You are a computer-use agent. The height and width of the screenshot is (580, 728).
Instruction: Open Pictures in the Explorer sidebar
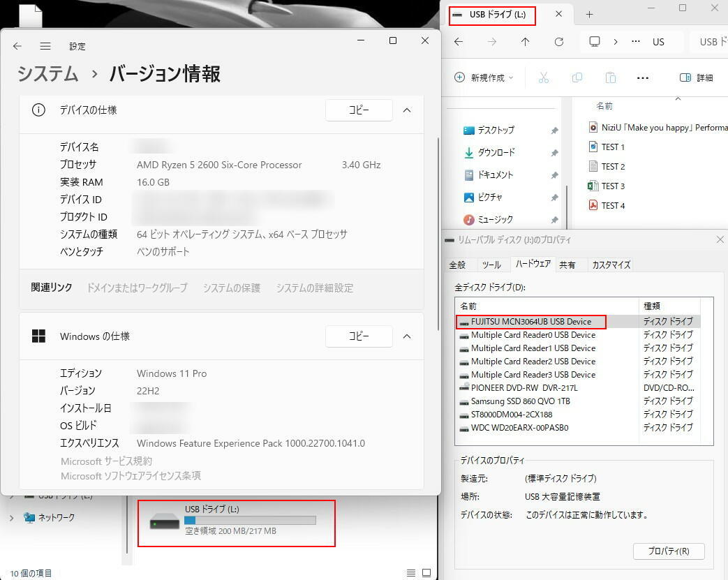point(483,198)
